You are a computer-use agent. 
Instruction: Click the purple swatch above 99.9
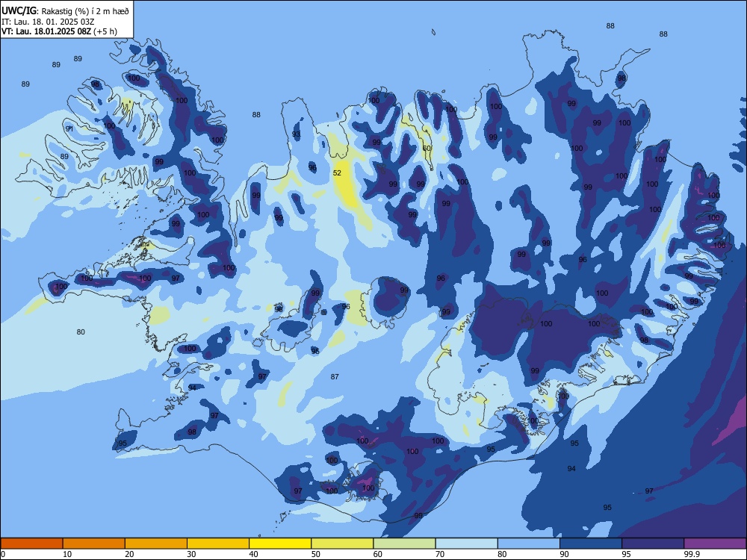click(715, 544)
